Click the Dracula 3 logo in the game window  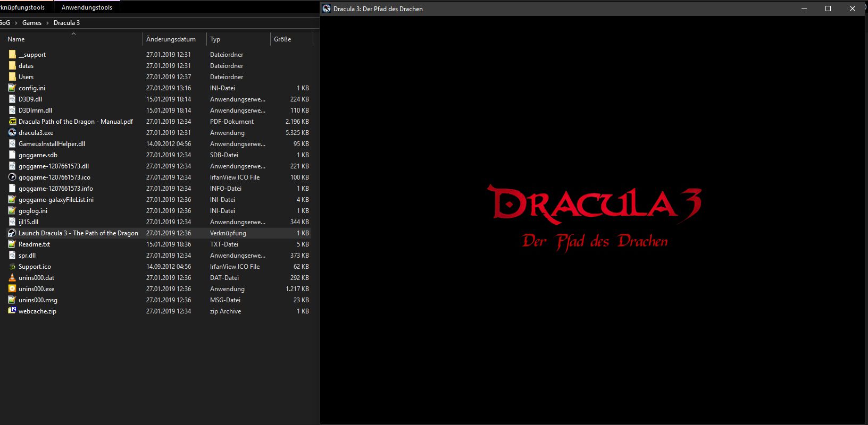(595, 203)
